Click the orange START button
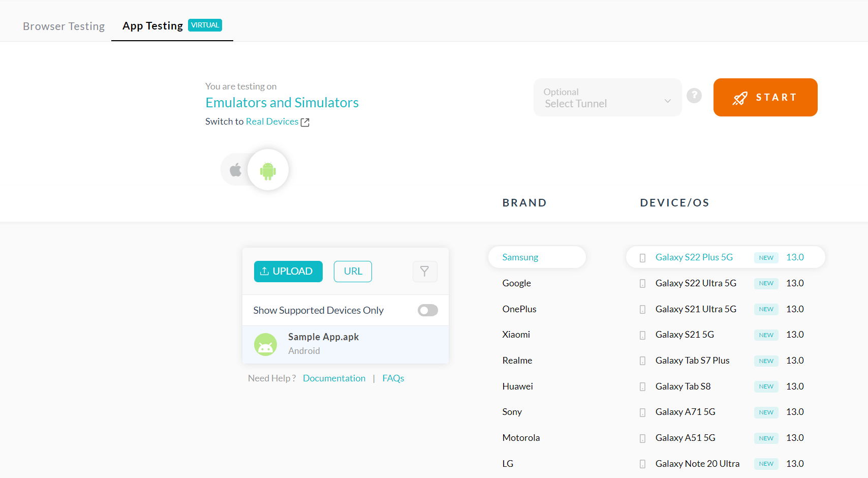This screenshot has height=478, width=868. [765, 97]
